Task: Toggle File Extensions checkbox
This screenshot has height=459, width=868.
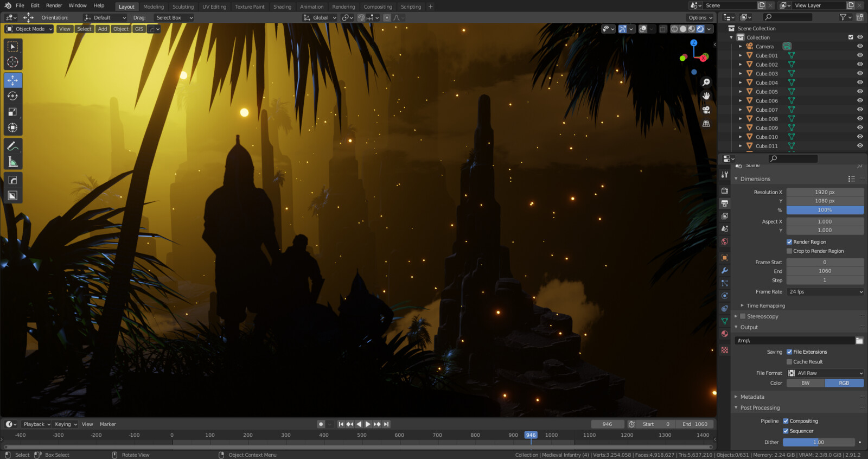Action: (789, 352)
